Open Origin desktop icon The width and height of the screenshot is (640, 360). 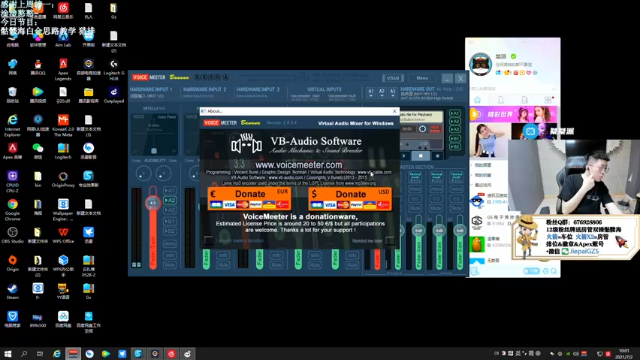(12, 264)
